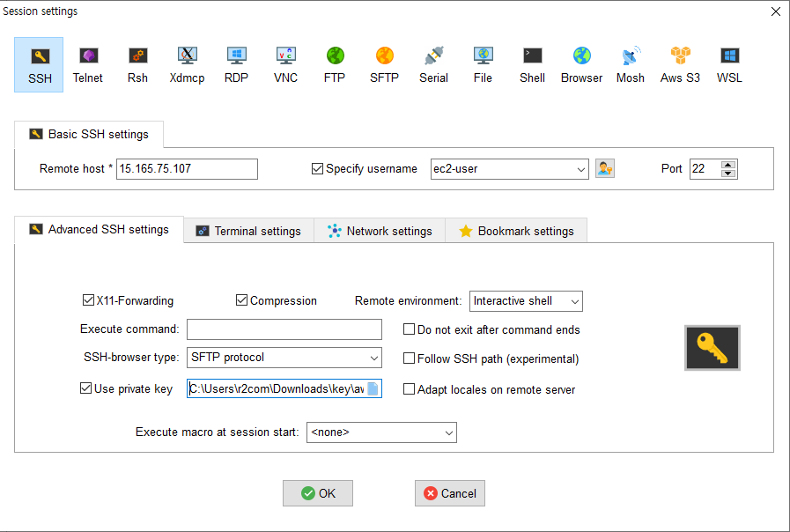The width and height of the screenshot is (790, 532).
Task: Open the username ec2-user dropdown
Action: (581, 169)
